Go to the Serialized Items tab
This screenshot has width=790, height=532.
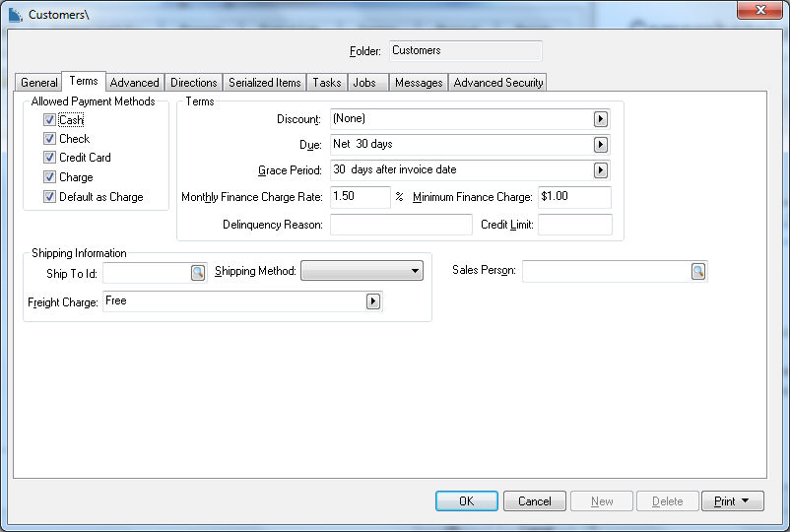265,83
